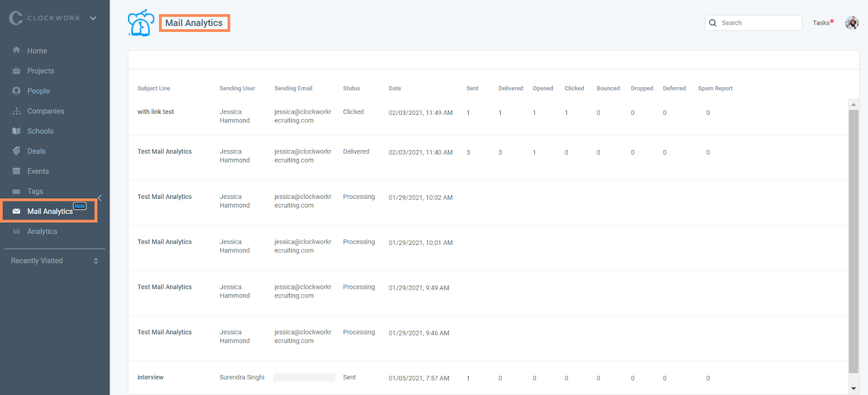Focus the Search input field
868x395 pixels.
point(753,23)
